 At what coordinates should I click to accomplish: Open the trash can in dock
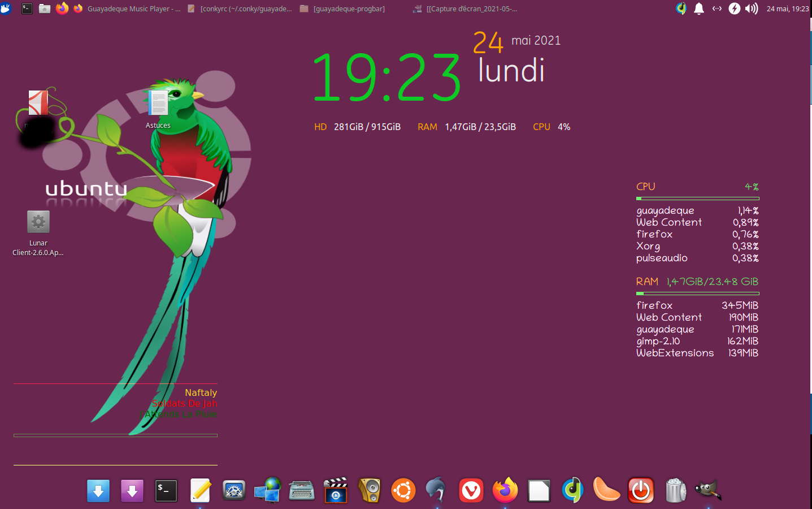pyautogui.click(x=675, y=490)
